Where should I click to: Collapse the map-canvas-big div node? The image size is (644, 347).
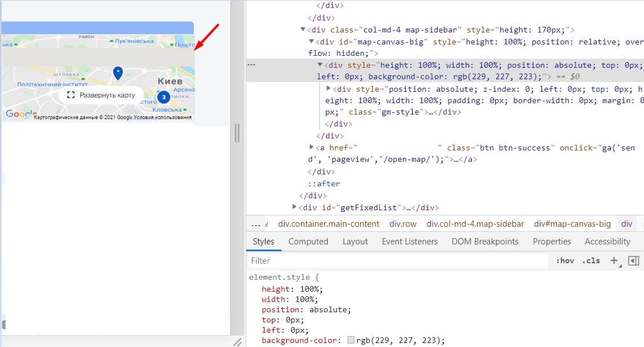click(x=311, y=42)
